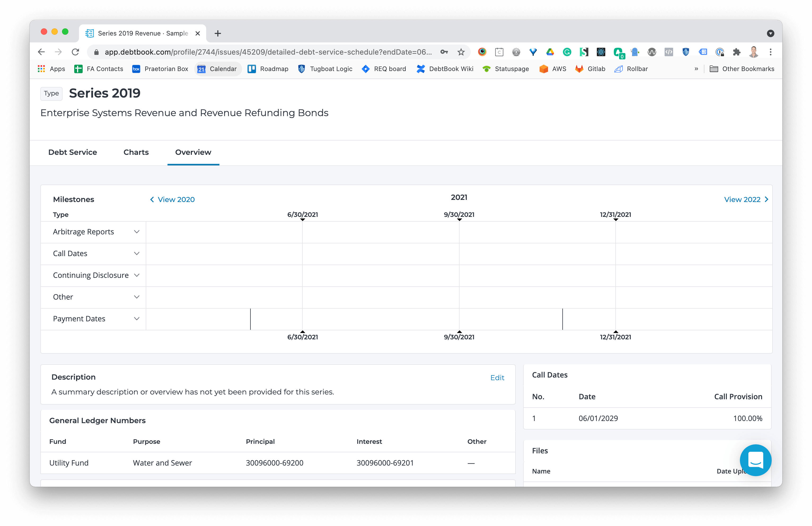Image resolution: width=812 pixels, height=526 pixels.
Task: Click the 06/01/2029 call date cell
Action: (598, 418)
